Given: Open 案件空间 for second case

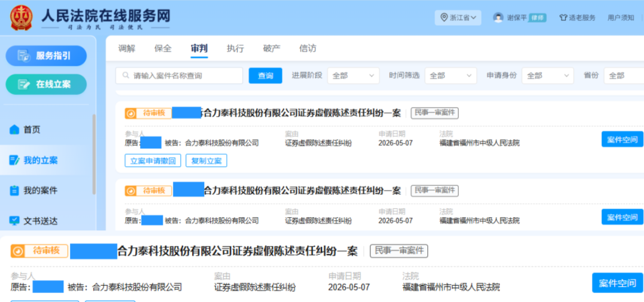Looking at the screenshot, I should [x=622, y=216].
